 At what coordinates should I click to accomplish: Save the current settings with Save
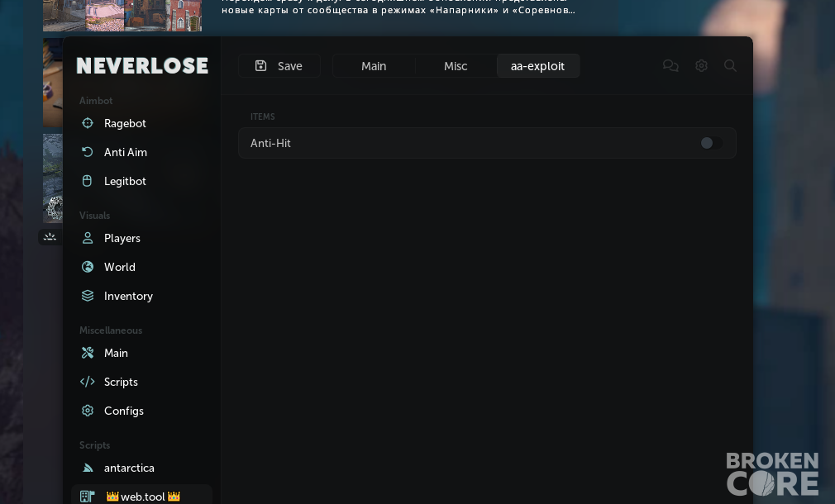pos(279,66)
